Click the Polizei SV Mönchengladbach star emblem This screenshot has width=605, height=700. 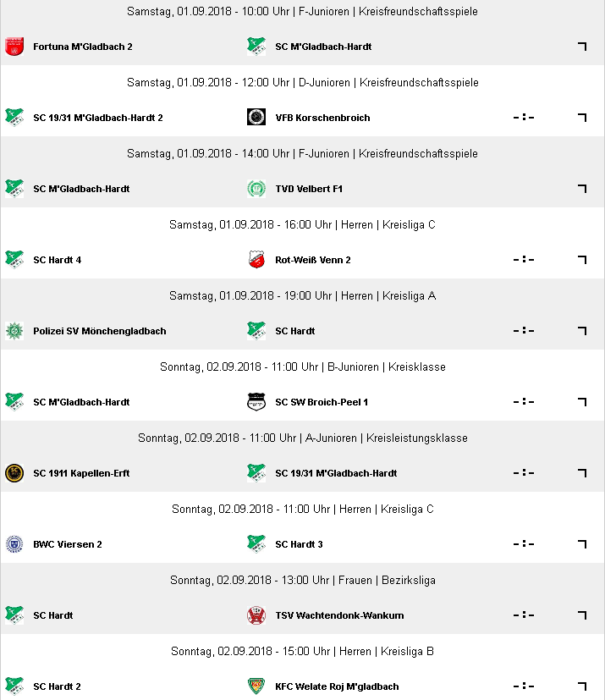pos(14,331)
